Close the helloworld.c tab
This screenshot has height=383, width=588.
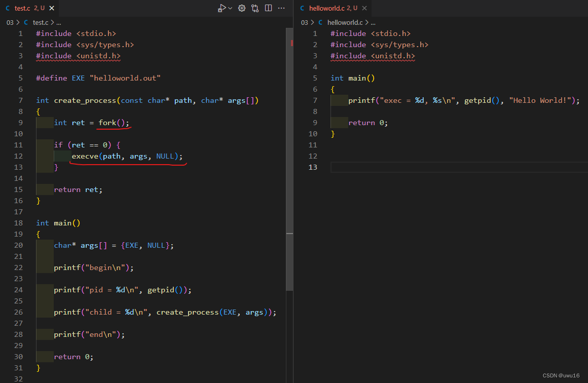[364, 8]
